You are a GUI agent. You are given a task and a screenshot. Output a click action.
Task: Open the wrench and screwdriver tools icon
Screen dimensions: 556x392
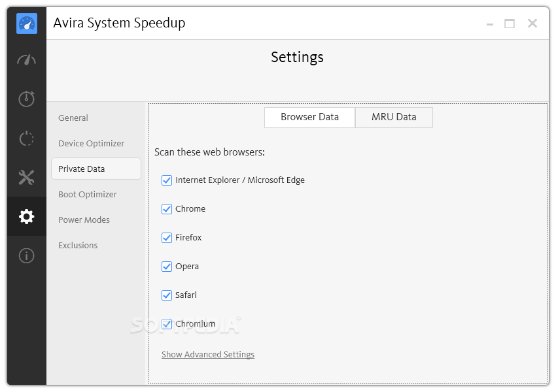(x=27, y=177)
